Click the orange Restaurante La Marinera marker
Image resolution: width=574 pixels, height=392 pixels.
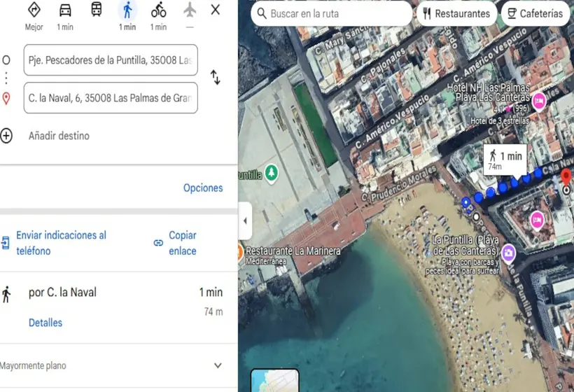point(240,253)
